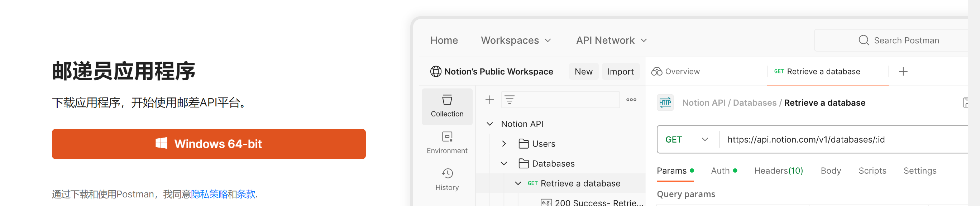
Task: Click the Windows logo on download button
Action: point(161,143)
